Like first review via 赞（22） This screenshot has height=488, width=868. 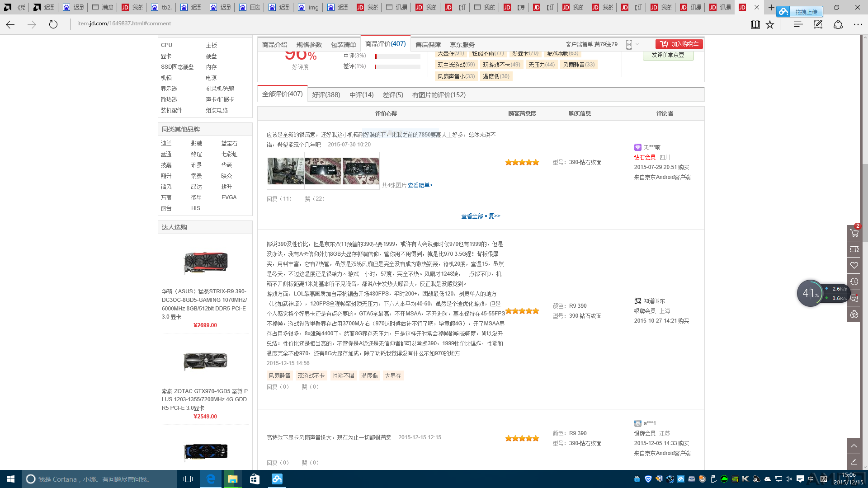tap(315, 199)
